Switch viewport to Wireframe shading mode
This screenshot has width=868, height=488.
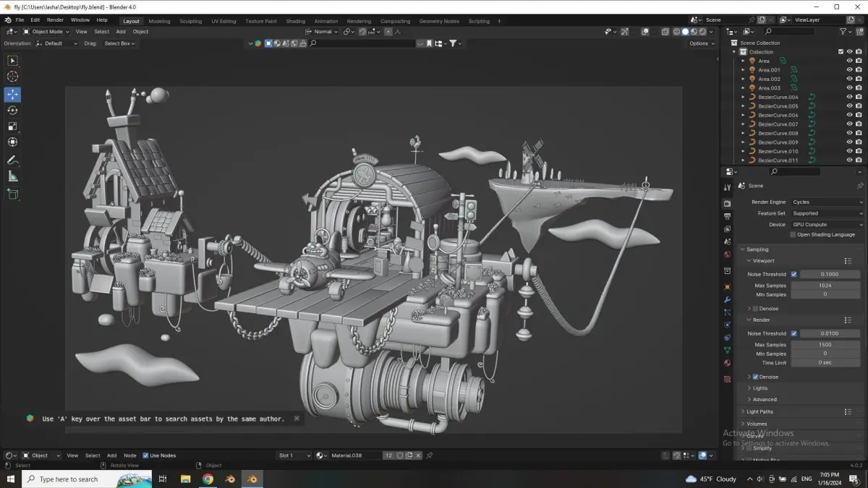(x=676, y=32)
